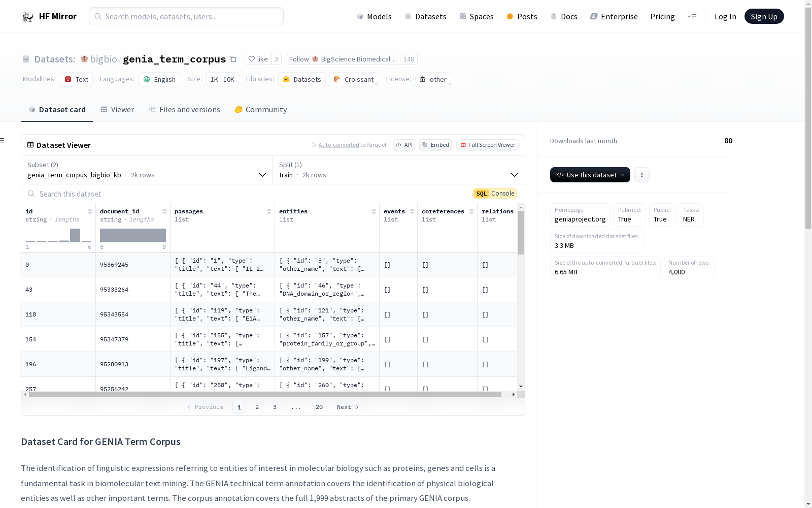
Task: Go to Spaces in the navbar
Action: tap(476, 17)
